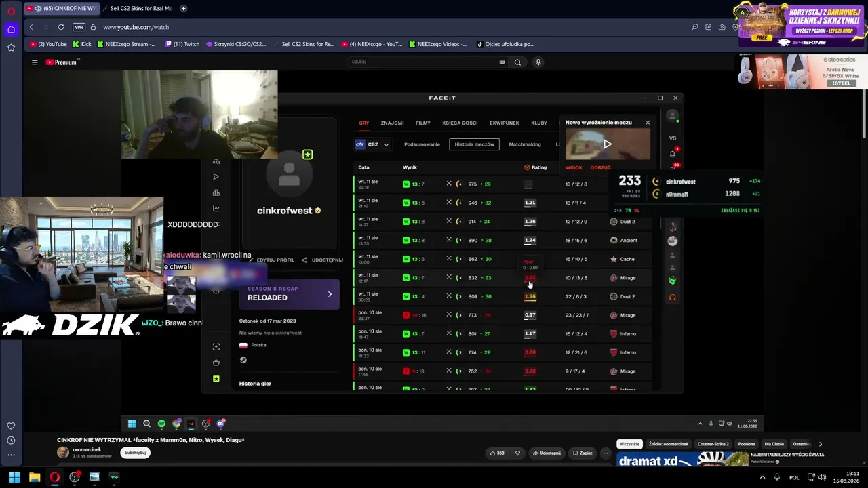Show more filter chips with arrow
Screen dimensions: 868x488
821,444
